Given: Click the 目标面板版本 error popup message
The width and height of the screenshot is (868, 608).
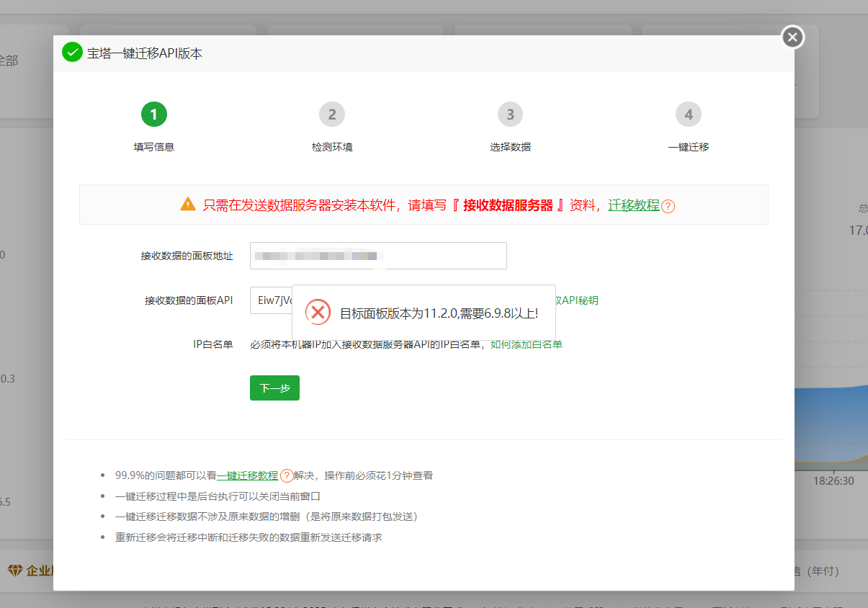Looking at the screenshot, I should click(441, 313).
